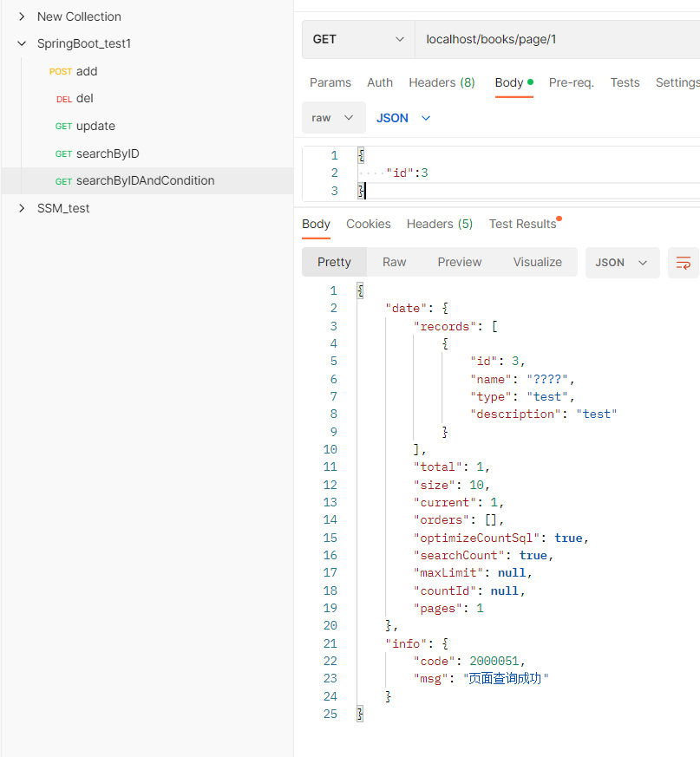This screenshot has height=757, width=700.
Task: Open the JSON request format dropdown
Action: (x=403, y=118)
